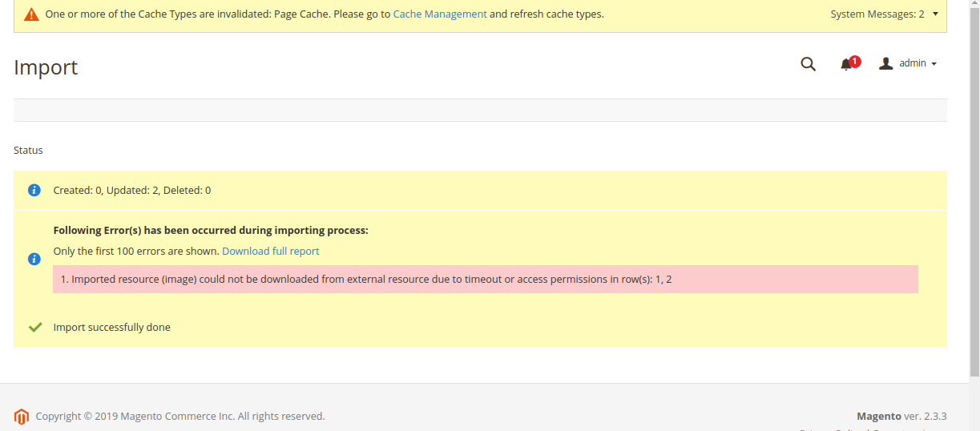Open notifications bell with red badge
980x431 pixels.
pyautogui.click(x=849, y=63)
